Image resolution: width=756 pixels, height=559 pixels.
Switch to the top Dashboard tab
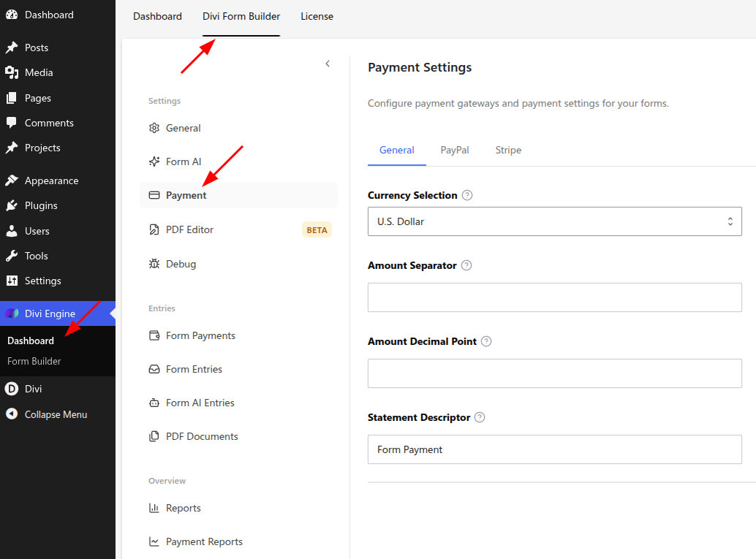coord(158,16)
